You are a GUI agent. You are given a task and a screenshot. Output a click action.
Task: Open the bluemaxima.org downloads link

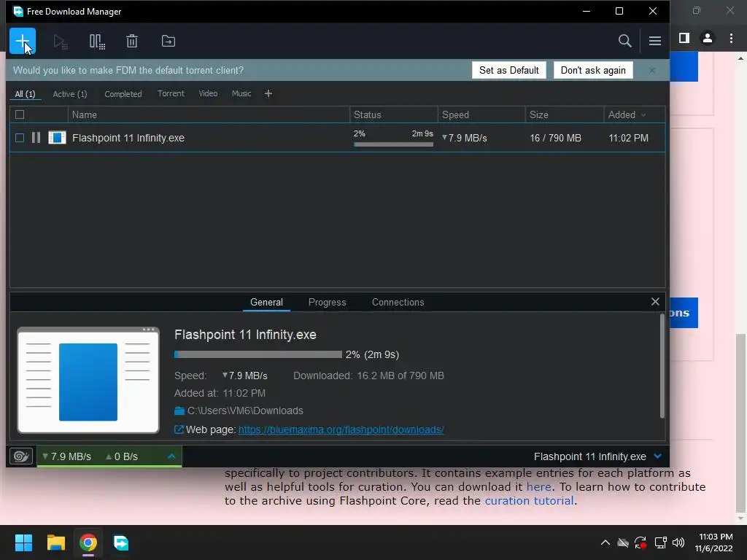(x=341, y=429)
